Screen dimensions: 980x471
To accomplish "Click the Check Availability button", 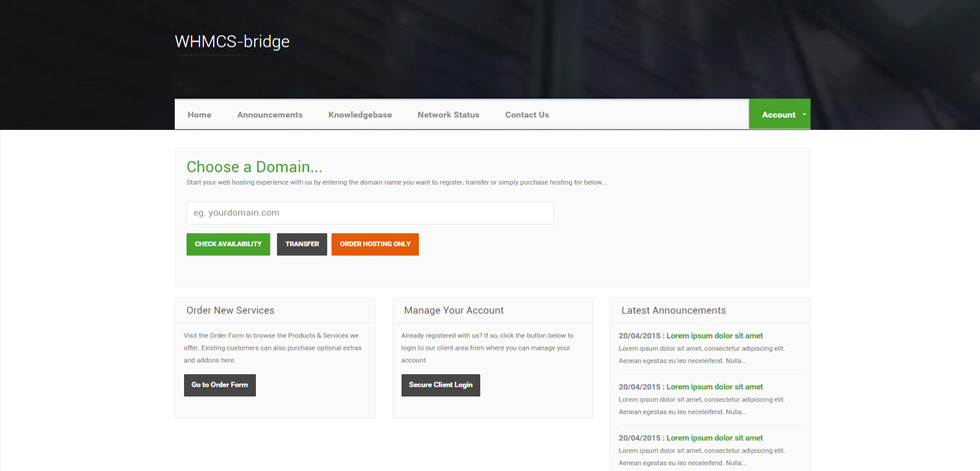I will pos(228,244).
